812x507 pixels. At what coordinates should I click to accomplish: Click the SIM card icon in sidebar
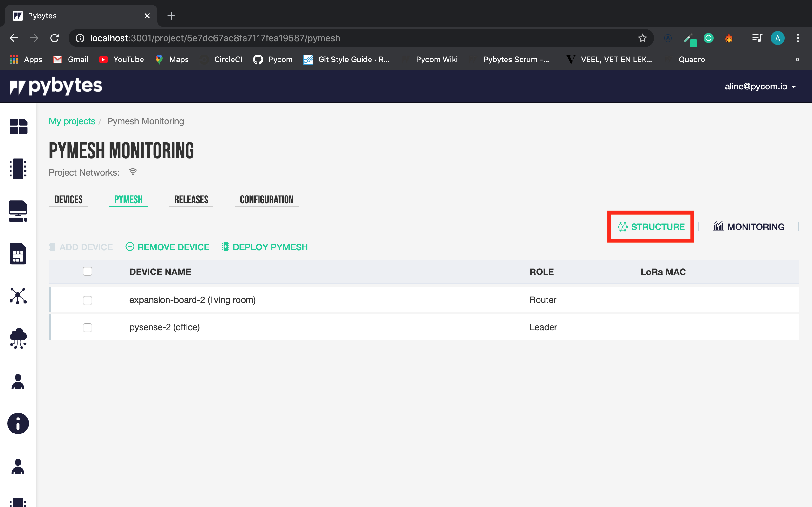point(18,253)
